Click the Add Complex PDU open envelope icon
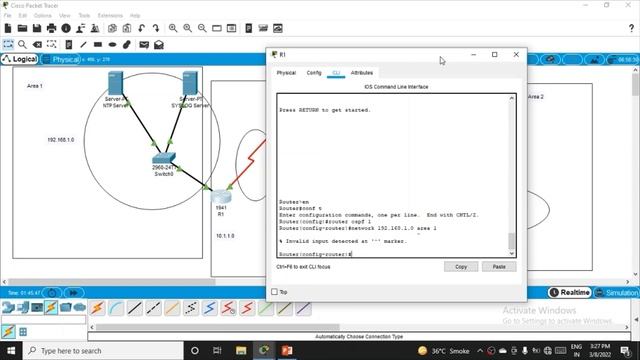Image resolution: width=640 pixels, height=360 pixels. [159, 44]
